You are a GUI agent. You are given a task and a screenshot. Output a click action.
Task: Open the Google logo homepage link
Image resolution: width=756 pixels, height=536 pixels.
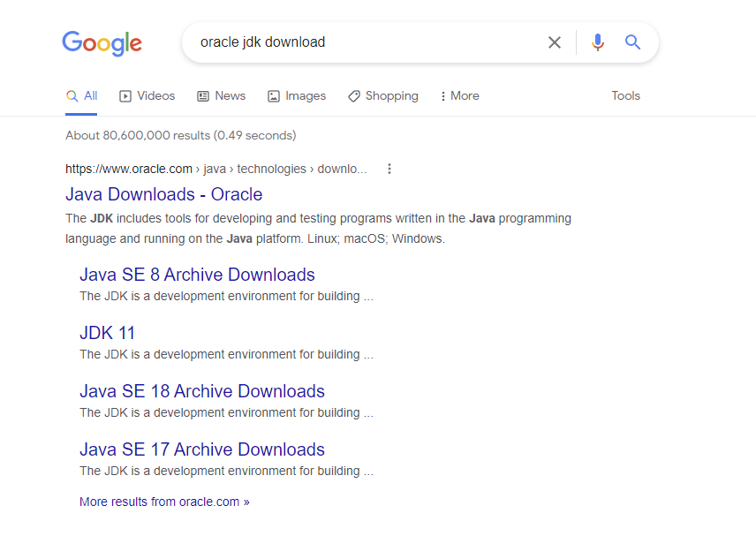[x=102, y=43]
